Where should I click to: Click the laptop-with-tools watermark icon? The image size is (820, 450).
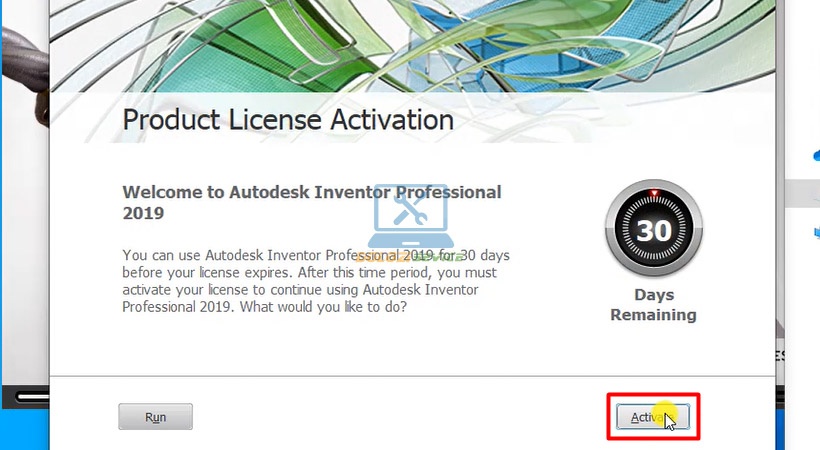click(x=411, y=217)
